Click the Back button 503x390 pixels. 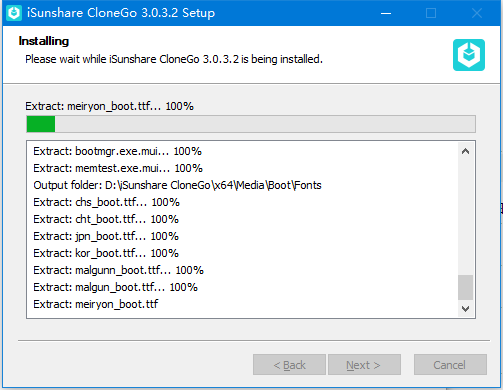point(289,365)
